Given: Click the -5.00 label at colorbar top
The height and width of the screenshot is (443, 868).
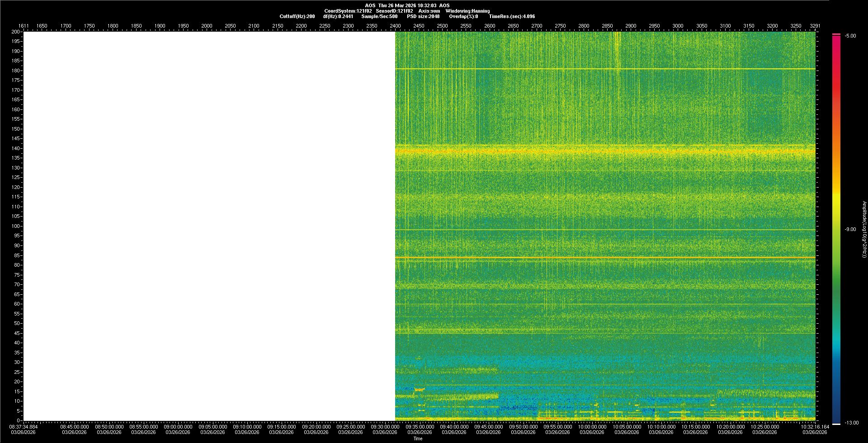Looking at the screenshot, I should click(x=850, y=36).
